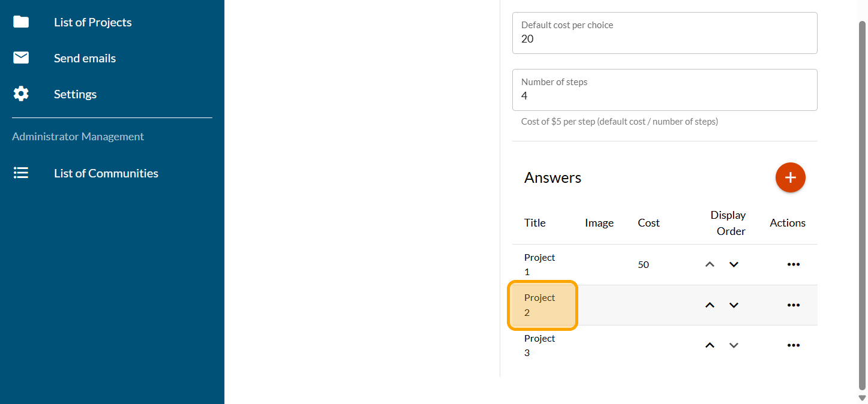Click the folder icon beside List of Projects
This screenshot has height=404, width=868.
point(21,22)
